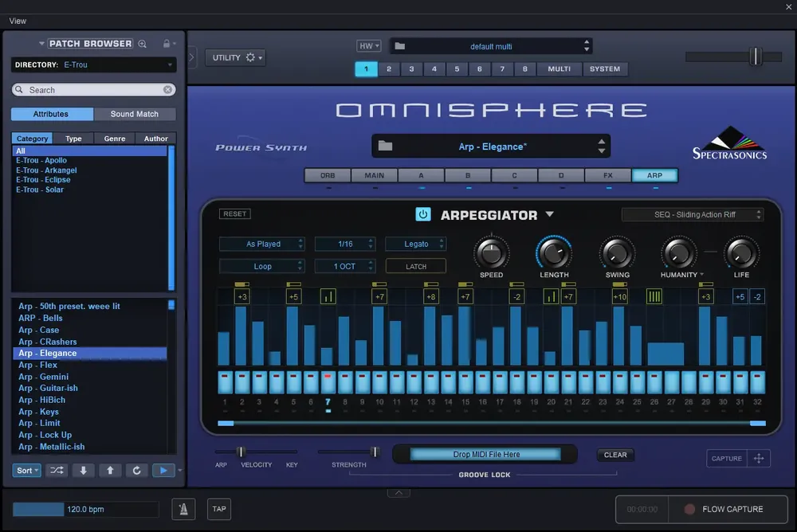Click the RESET button
The width and height of the screenshot is (797, 532).
click(x=235, y=214)
